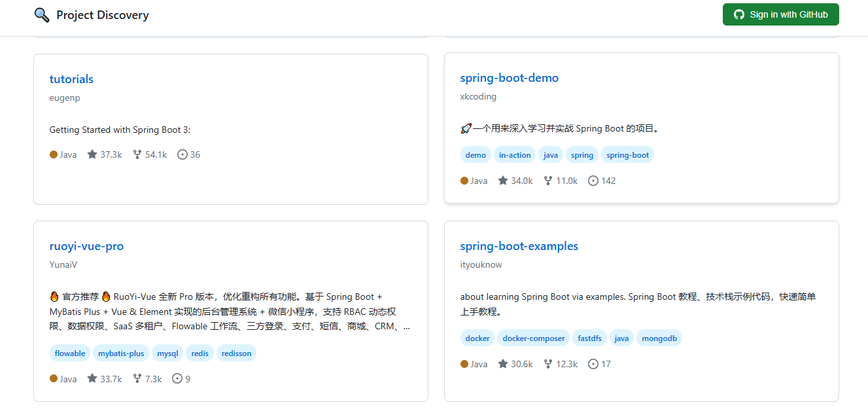Viewport: 868px width, 415px height.
Task: Click the Java language dot in ruoyi-vue-pro card
Action: (x=54, y=378)
